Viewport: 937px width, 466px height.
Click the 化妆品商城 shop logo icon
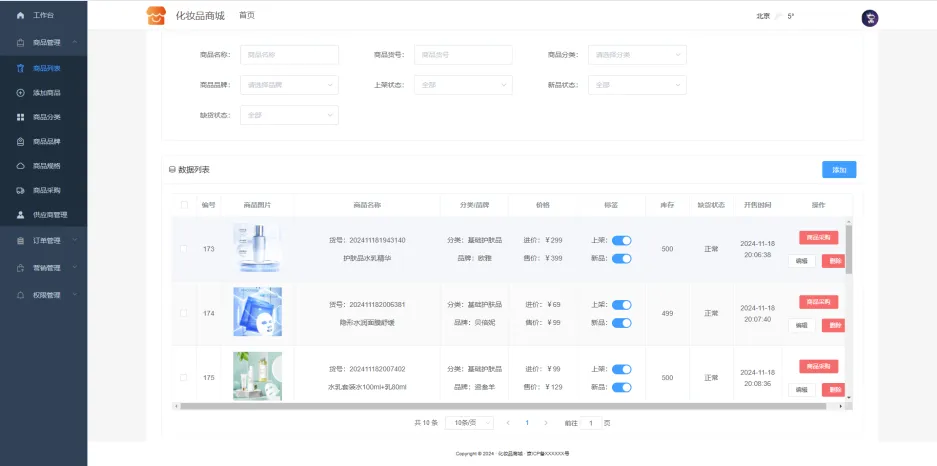click(155, 16)
